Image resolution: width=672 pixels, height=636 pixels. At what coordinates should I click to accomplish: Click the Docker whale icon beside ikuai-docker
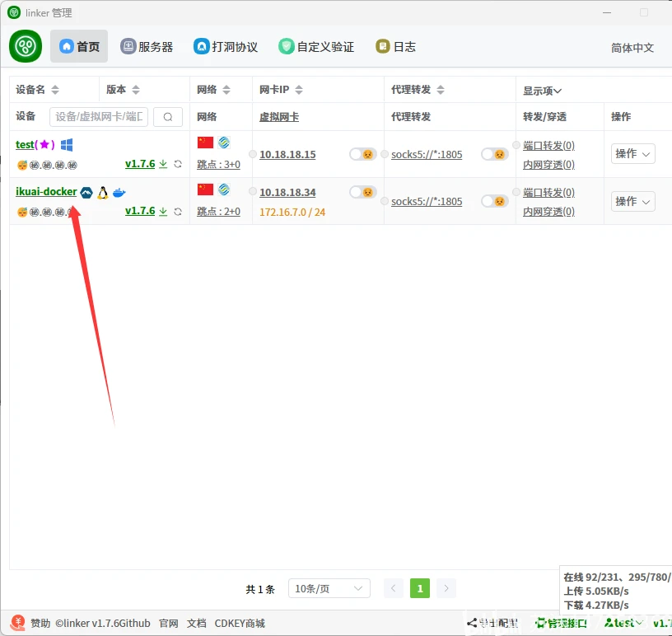click(x=119, y=193)
